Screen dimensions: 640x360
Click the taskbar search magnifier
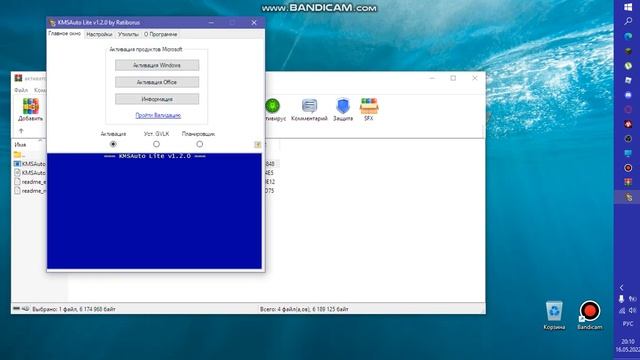(x=628, y=21)
